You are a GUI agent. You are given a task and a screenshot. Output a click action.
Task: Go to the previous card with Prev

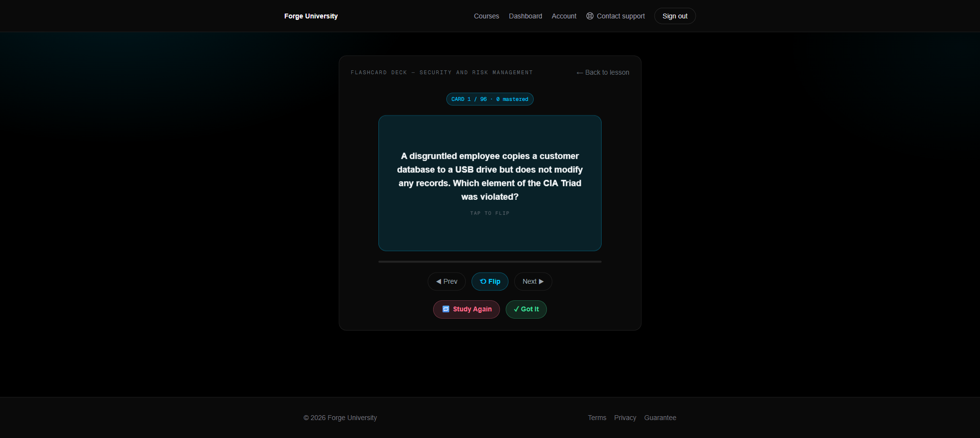pyautogui.click(x=446, y=281)
